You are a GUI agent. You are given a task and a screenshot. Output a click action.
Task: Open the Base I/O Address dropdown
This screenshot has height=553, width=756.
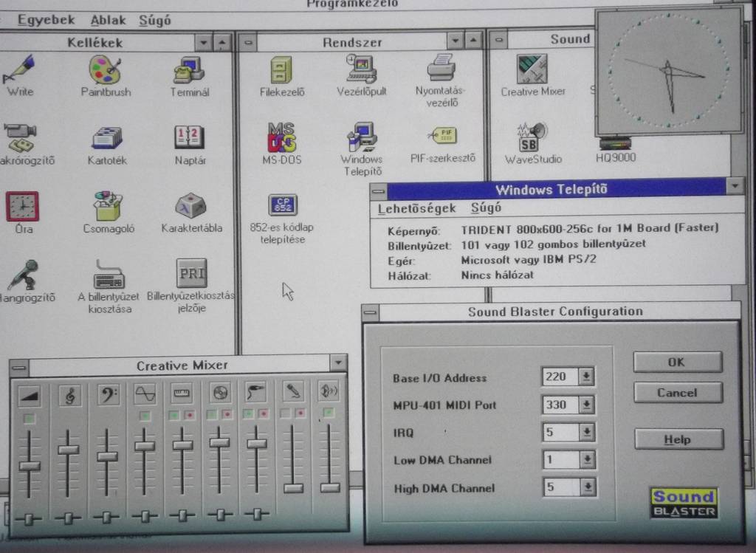(x=586, y=376)
